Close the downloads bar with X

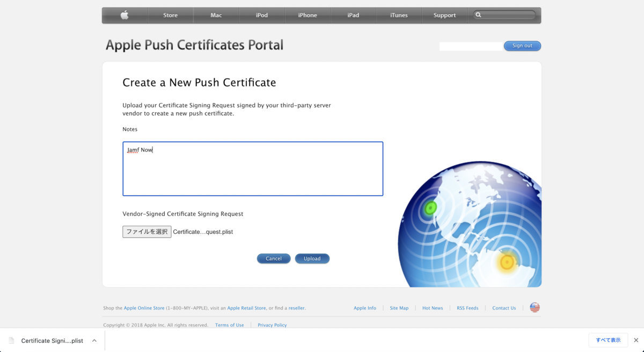636,340
